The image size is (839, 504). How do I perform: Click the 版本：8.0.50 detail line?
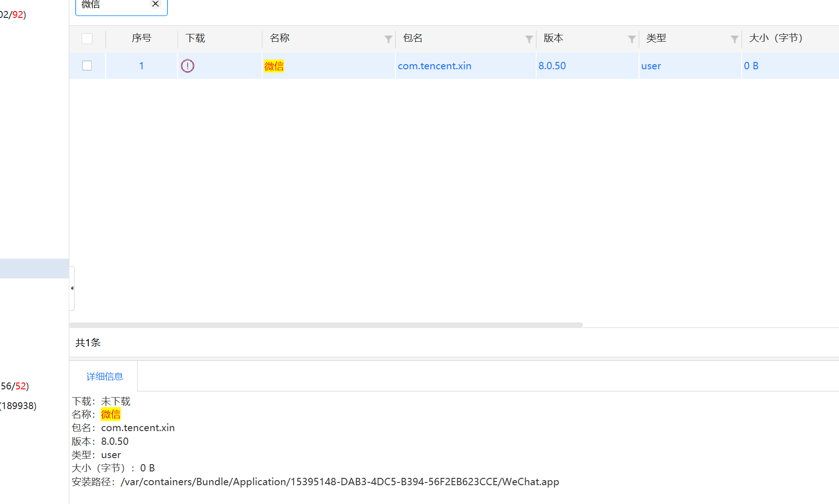[100, 441]
